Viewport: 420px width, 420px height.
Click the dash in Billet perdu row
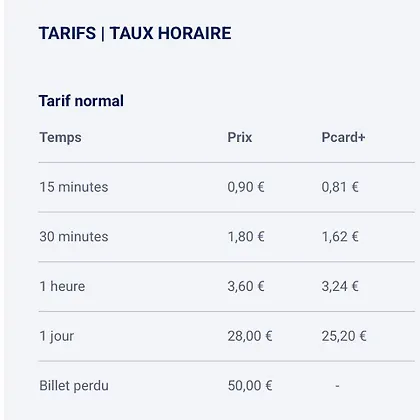click(x=337, y=386)
